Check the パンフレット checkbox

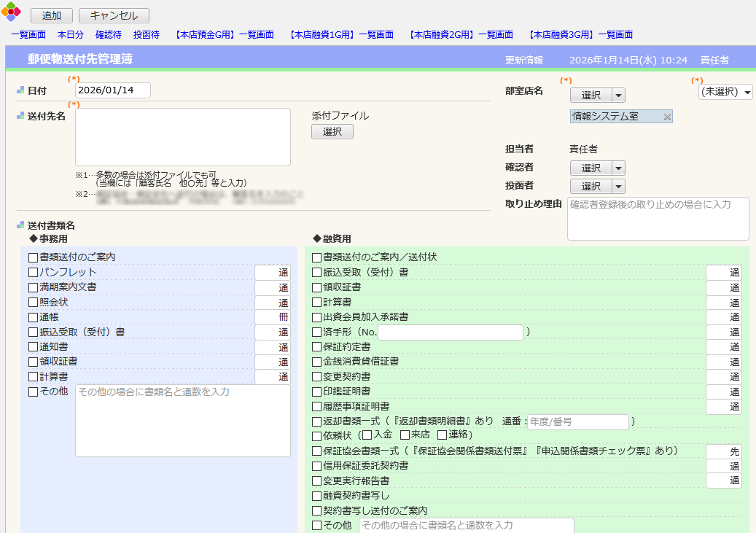click(31, 273)
